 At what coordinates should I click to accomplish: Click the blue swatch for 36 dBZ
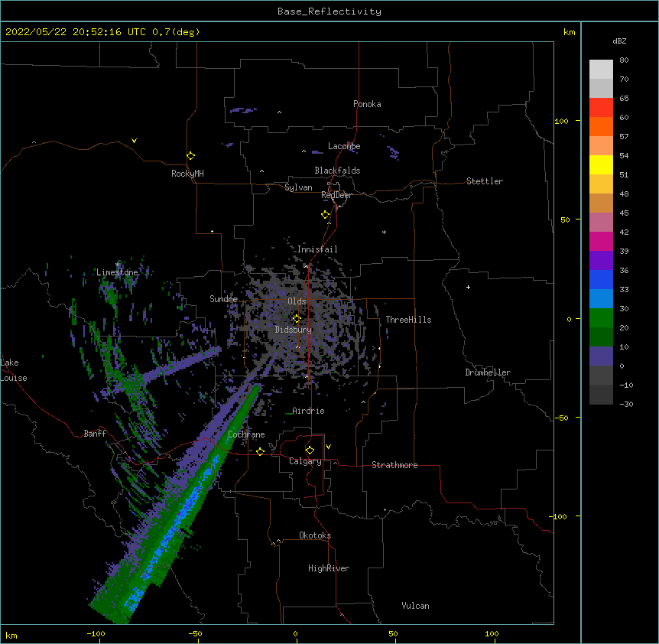pos(601,280)
